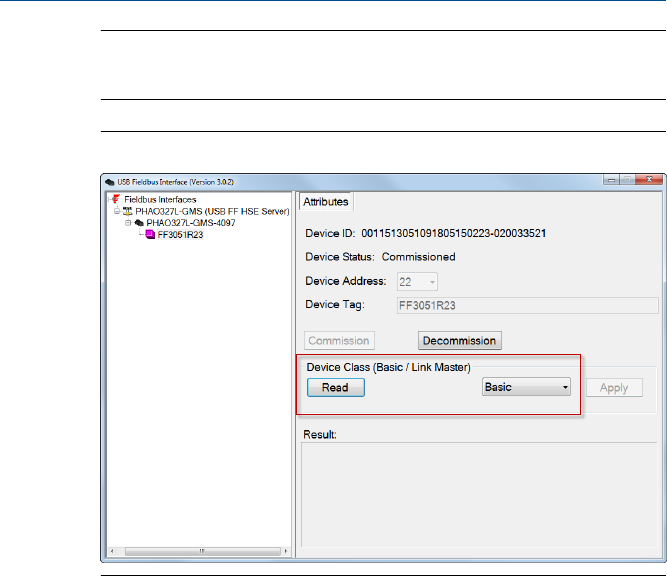Click the scrollbar right arrow in tree panel
This screenshot has height=576, width=667.
coord(287,551)
